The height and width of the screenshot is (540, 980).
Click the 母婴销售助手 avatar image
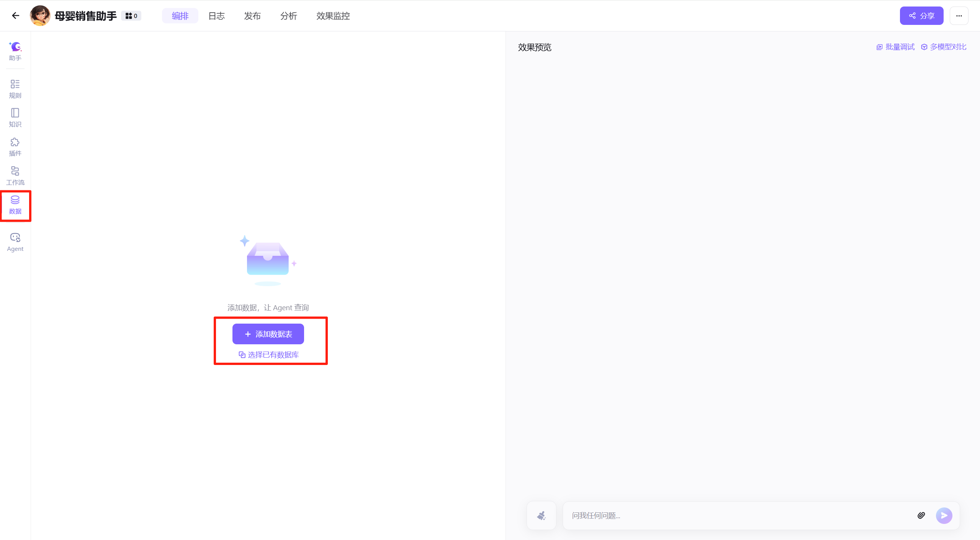tap(40, 16)
